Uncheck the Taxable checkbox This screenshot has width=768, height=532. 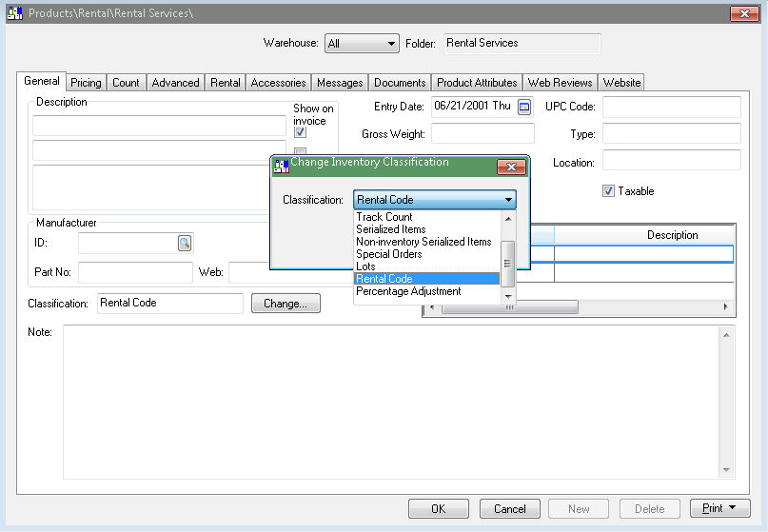coord(608,191)
